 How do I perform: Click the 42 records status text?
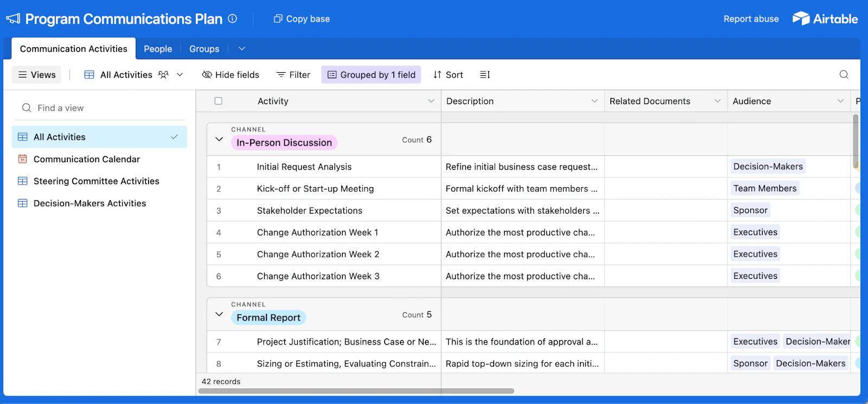click(221, 382)
